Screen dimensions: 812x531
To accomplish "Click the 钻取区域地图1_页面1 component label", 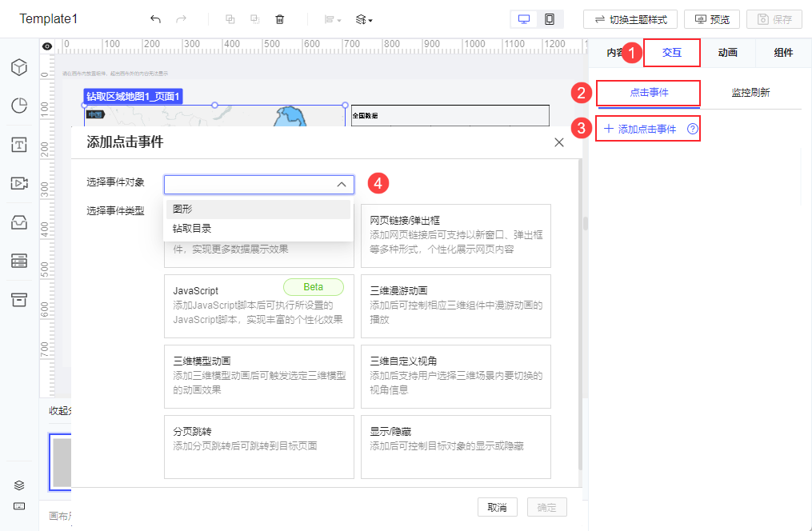I will click(x=133, y=96).
